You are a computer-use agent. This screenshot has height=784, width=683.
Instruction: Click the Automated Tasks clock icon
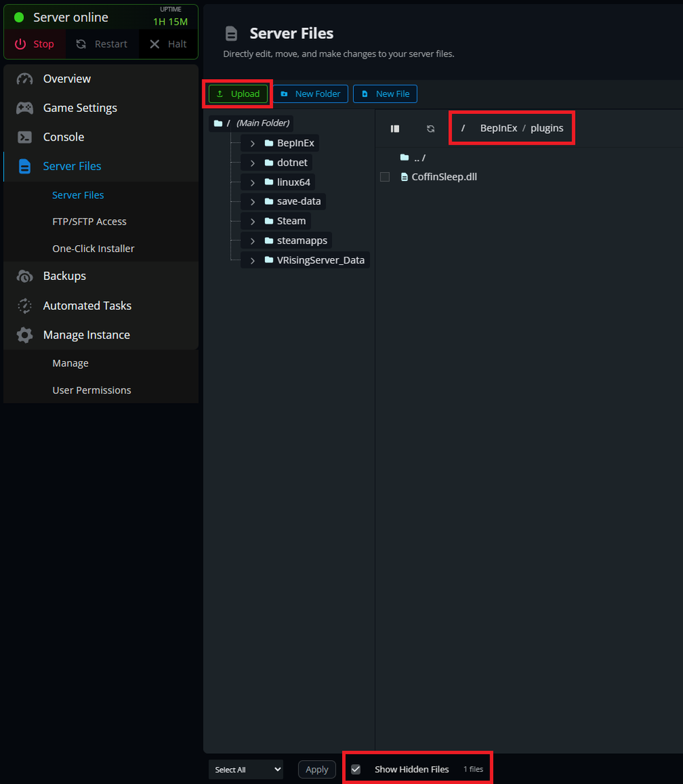(x=25, y=306)
